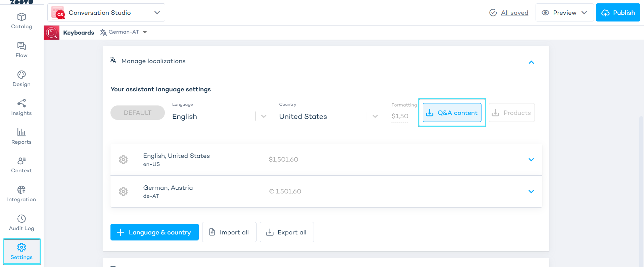Open Insights from the sidebar

point(21,107)
